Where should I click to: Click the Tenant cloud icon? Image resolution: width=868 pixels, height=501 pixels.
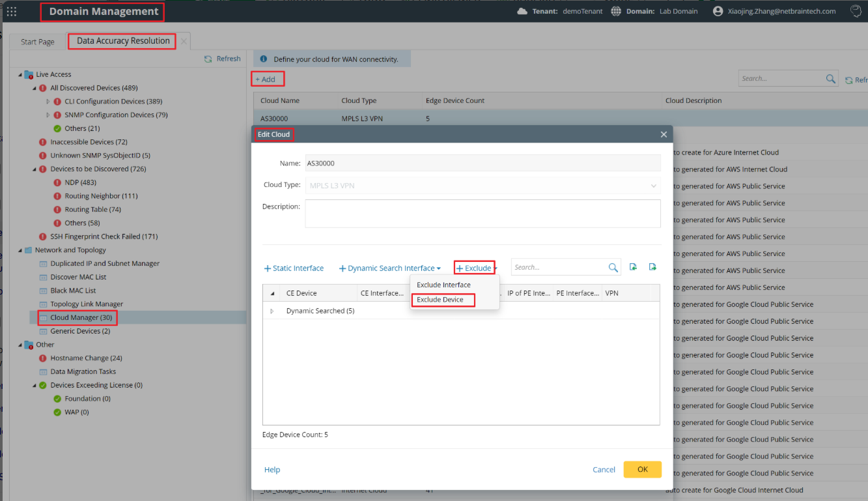(522, 11)
